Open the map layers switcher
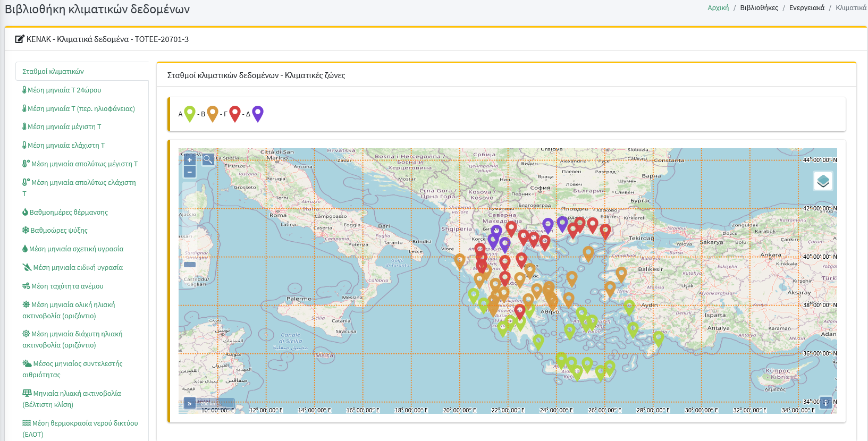Screen dimensions: 868x441 823,181
